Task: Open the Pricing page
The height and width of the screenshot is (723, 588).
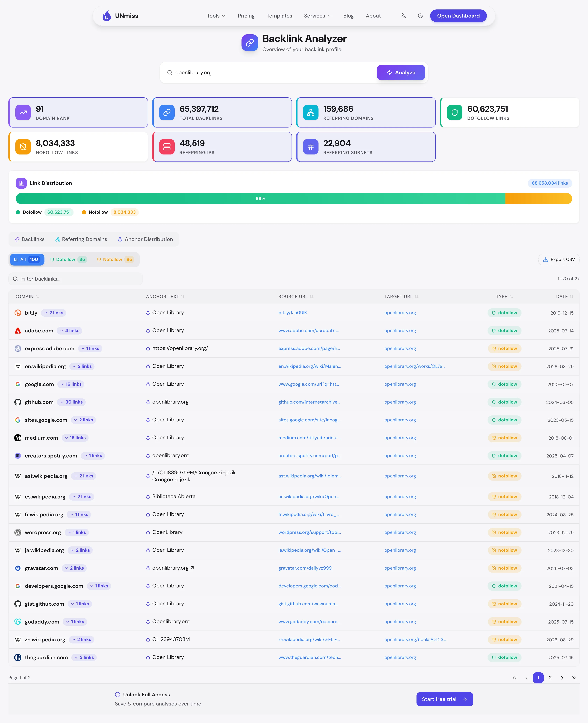Action: click(x=246, y=16)
